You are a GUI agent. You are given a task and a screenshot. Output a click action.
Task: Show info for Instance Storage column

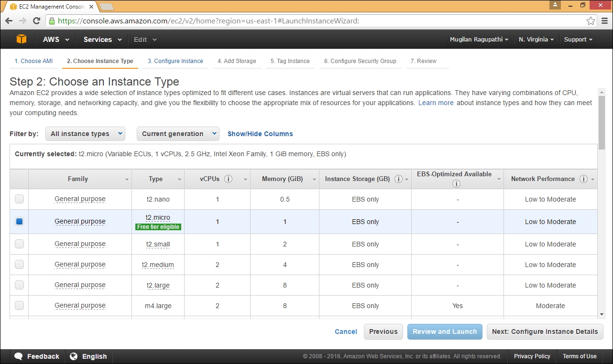pyautogui.click(x=398, y=179)
